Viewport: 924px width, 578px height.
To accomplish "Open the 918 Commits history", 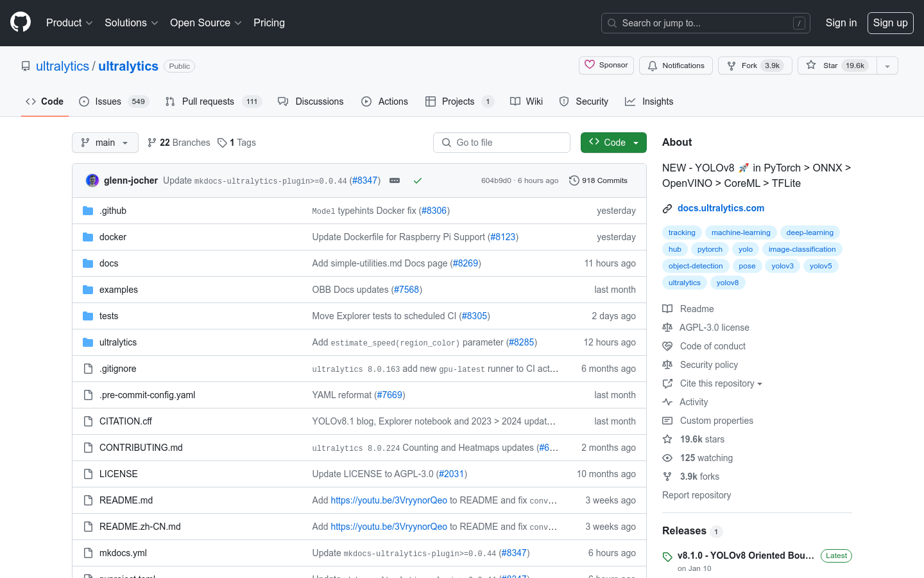I will (x=598, y=180).
